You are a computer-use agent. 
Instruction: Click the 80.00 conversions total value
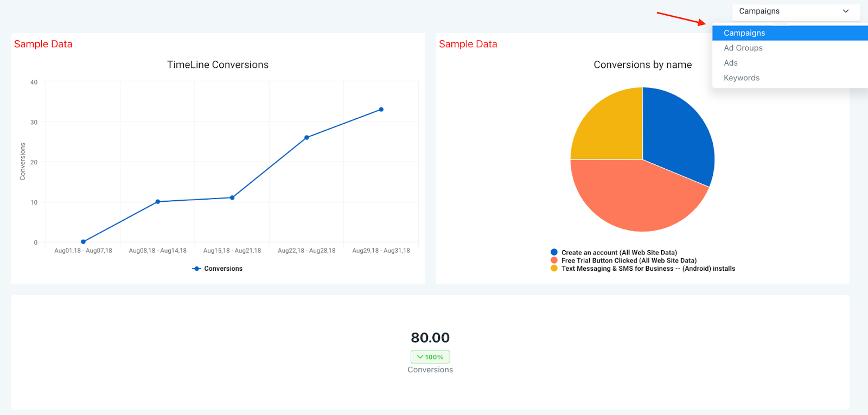coord(430,337)
